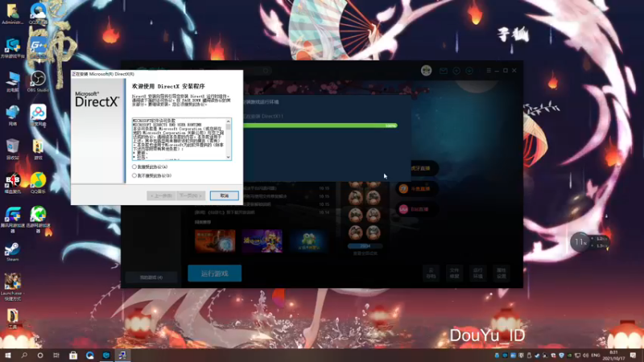Viewport: 644px width, 362px height.
Task: Select 我的游戏 (4) in platform sidebar
Action: coord(151,278)
